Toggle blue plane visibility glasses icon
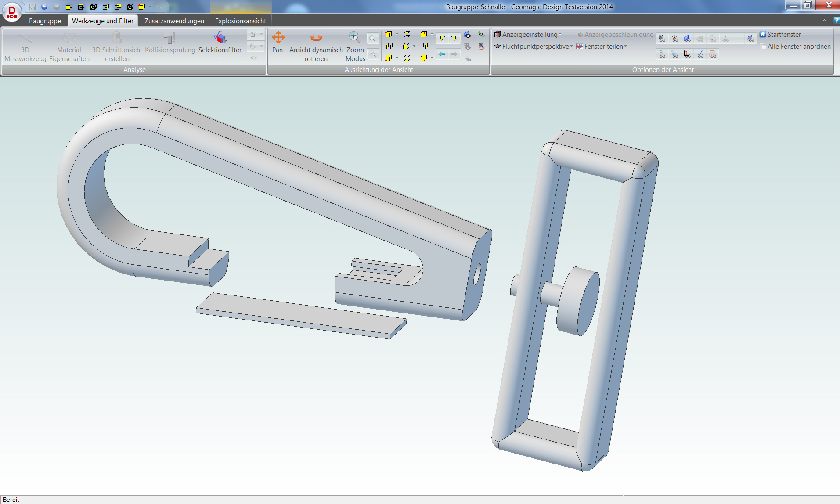The height and width of the screenshot is (504, 840). pyautogui.click(x=688, y=39)
